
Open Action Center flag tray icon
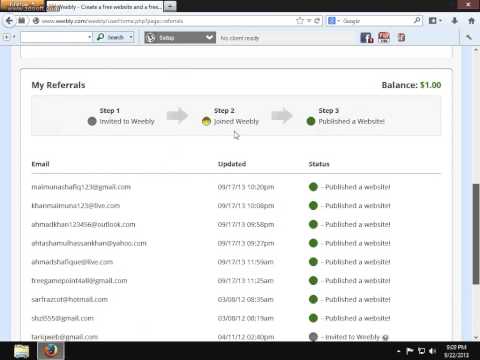[x=410, y=351]
